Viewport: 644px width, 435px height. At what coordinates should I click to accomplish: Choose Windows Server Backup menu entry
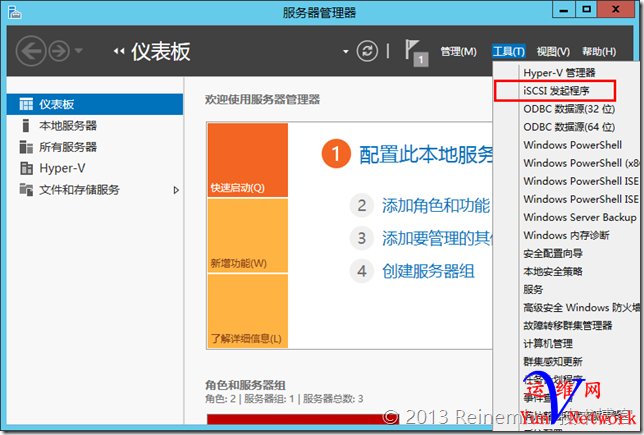pyautogui.click(x=580, y=217)
